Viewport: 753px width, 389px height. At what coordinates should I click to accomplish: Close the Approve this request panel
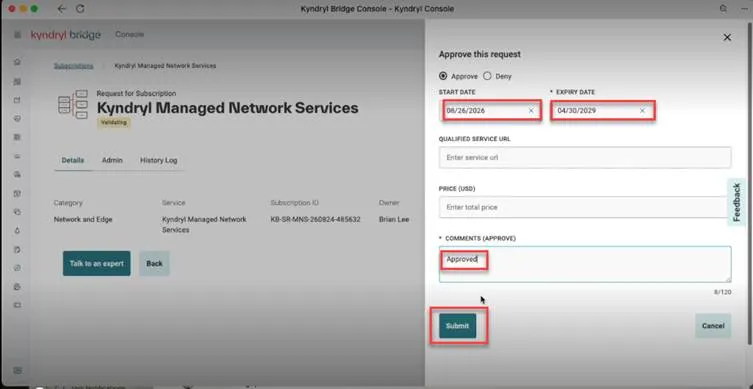pyautogui.click(x=727, y=37)
